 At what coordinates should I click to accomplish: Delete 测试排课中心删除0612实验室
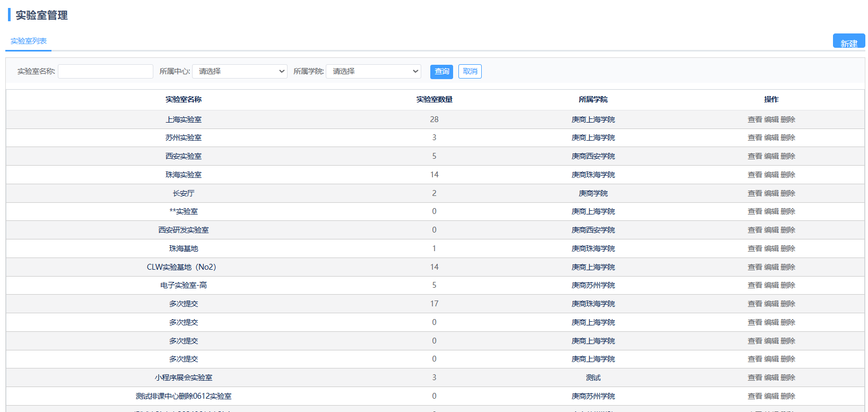(788, 396)
